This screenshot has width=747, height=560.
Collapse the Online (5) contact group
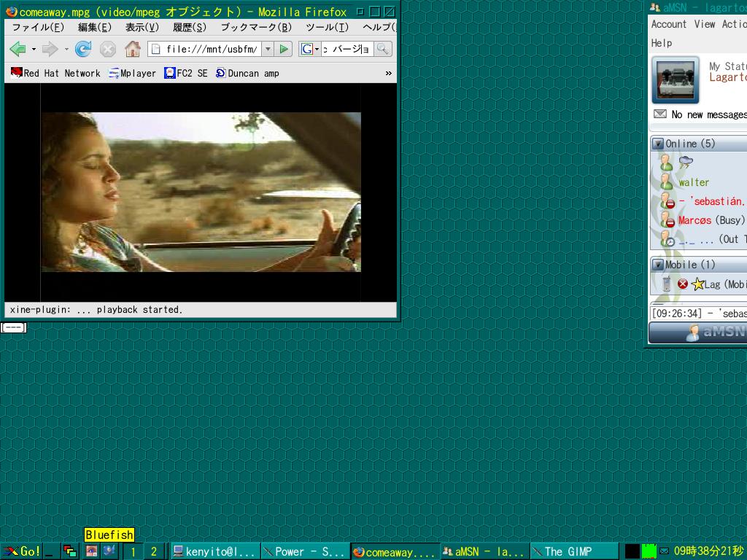click(x=657, y=144)
